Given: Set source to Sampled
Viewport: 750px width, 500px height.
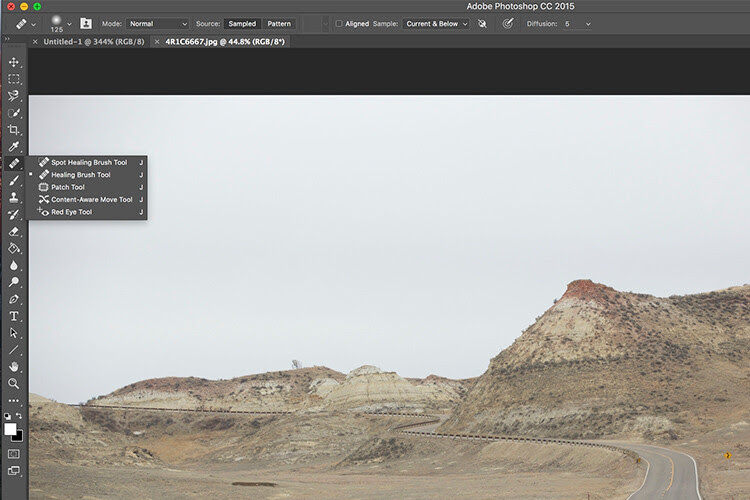Looking at the screenshot, I should click(242, 23).
